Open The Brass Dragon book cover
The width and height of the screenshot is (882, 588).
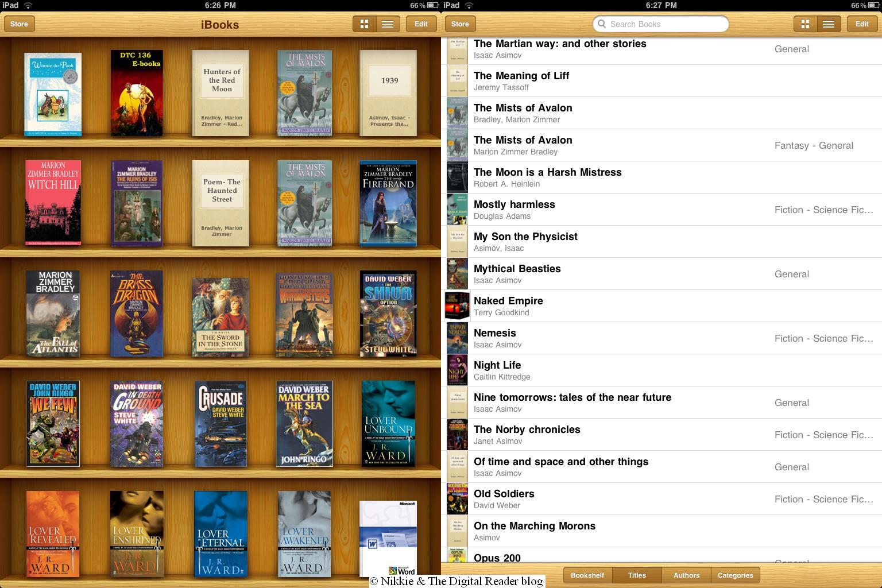137,314
